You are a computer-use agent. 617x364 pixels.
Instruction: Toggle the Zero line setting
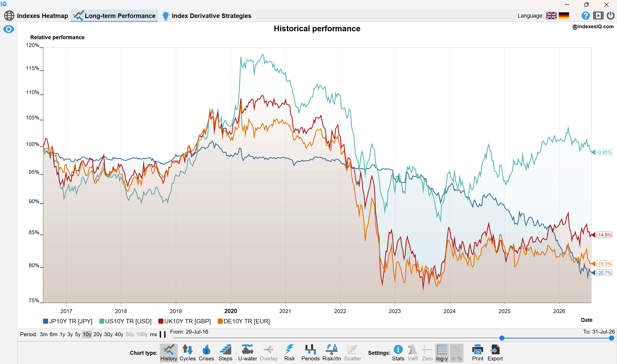pyautogui.click(x=427, y=353)
